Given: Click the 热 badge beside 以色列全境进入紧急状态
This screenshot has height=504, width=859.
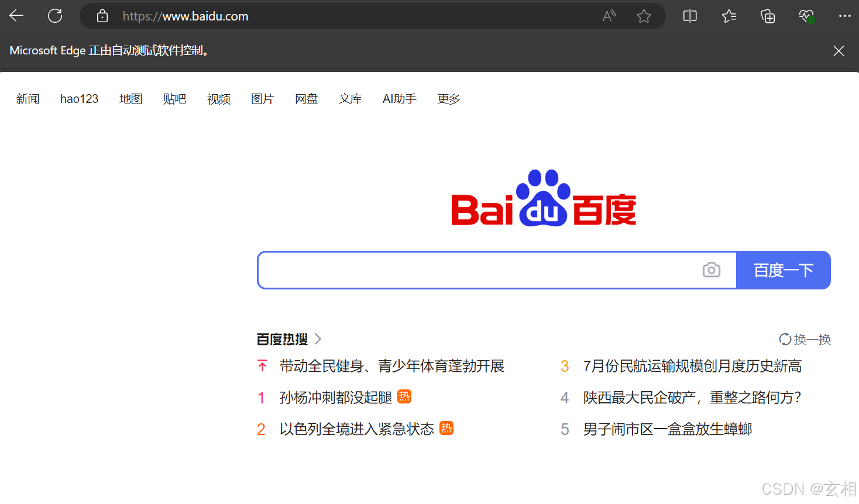Looking at the screenshot, I should (x=446, y=428).
